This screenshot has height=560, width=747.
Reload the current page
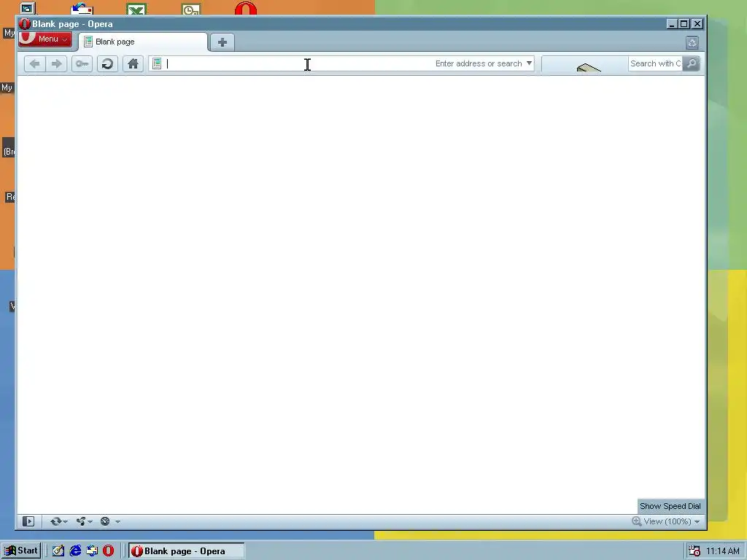[108, 64]
